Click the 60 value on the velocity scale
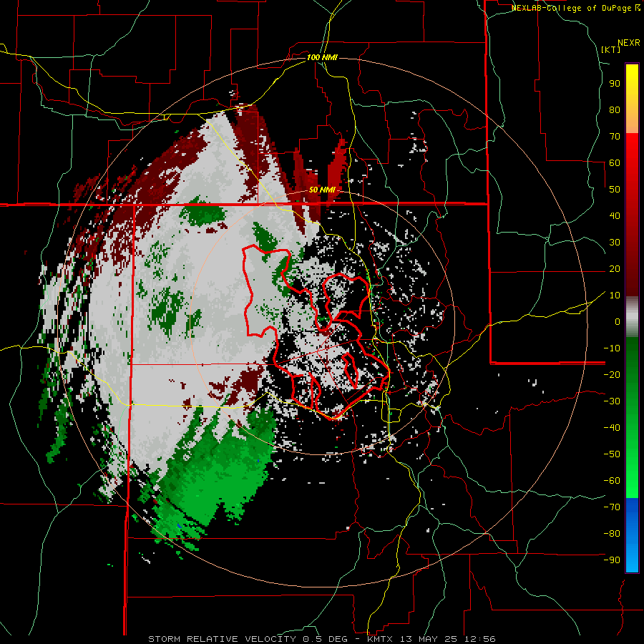The width and height of the screenshot is (644, 644). pyautogui.click(x=615, y=162)
